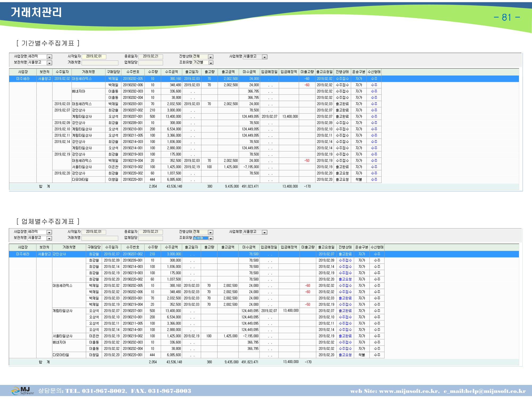Click 서울타일상사 customer cell in 기간별 table

88,167
